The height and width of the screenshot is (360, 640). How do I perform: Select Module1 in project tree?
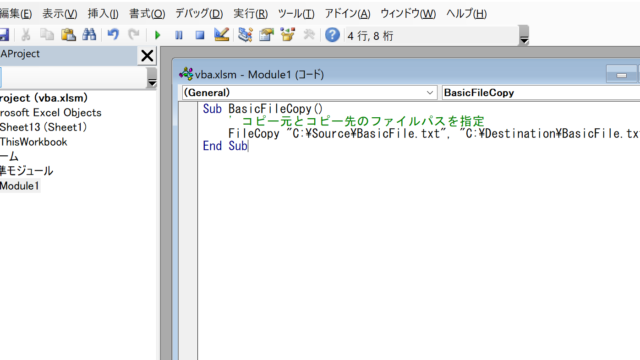[x=20, y=186]
